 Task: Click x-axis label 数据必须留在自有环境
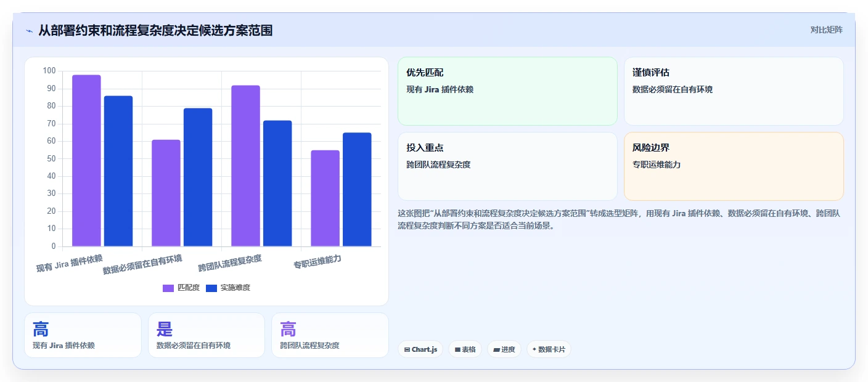click(x=142, y=264)
